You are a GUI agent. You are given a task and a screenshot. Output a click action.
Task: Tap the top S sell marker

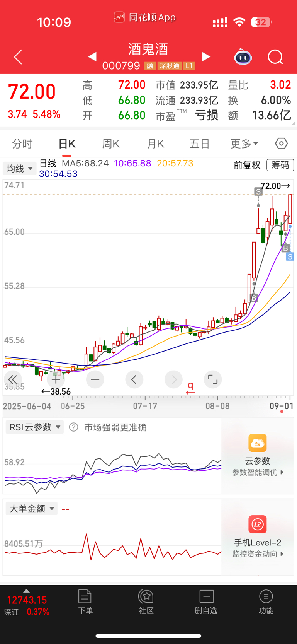(x=258, y=191)
